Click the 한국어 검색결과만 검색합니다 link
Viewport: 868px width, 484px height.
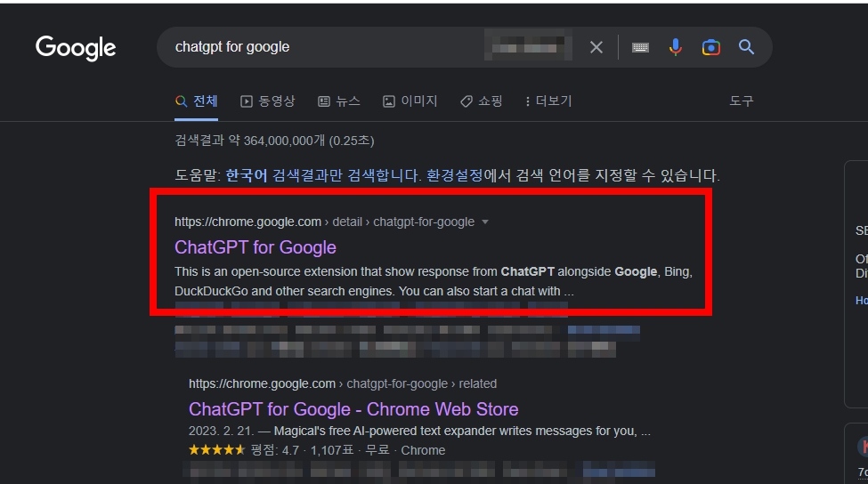(x=323, y=175)
